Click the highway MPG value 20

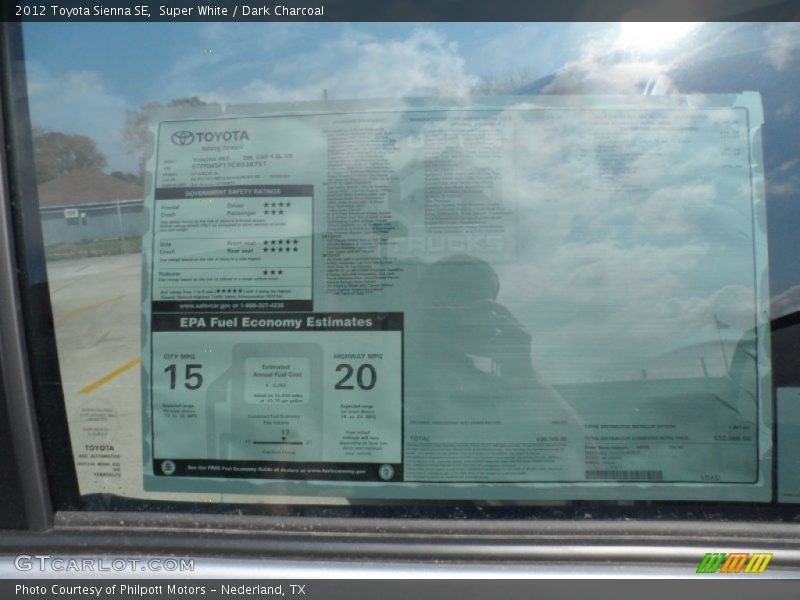pyautogui.click(x=356, y=377)
